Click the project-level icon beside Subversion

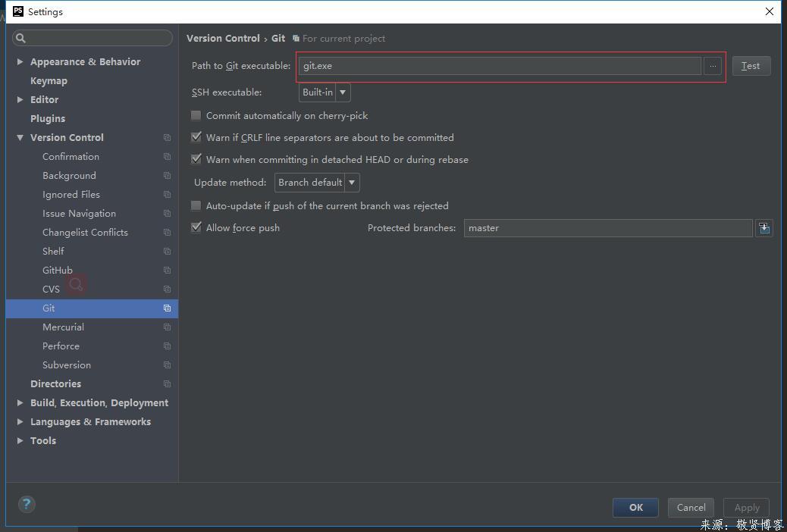tap(167, 365)
